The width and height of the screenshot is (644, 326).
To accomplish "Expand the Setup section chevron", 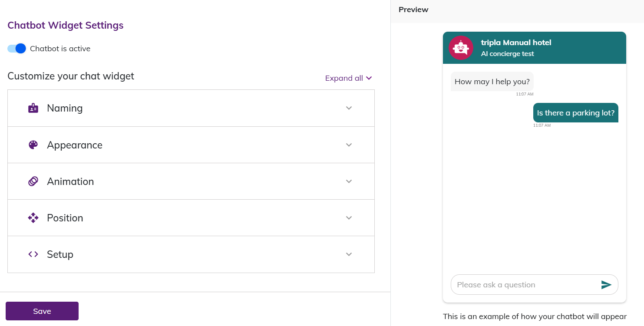I will tap(349, 254).
